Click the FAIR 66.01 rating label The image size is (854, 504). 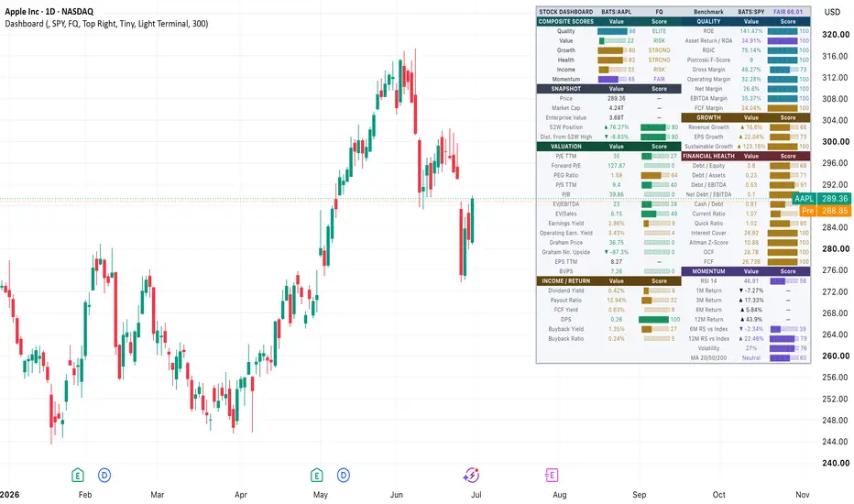tap(788, 11)
